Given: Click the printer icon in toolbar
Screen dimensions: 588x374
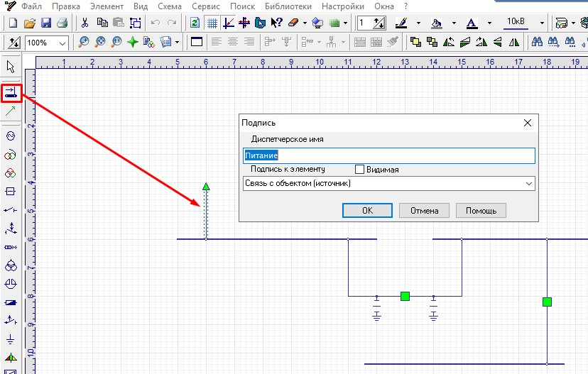Looking at the screenshot, I should [x=62, y=23].
